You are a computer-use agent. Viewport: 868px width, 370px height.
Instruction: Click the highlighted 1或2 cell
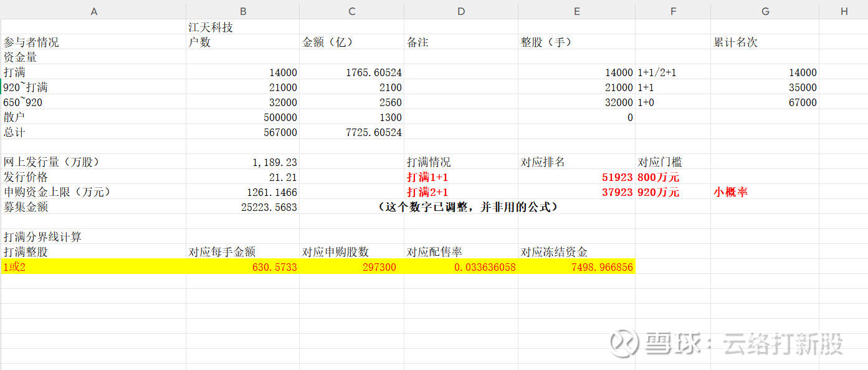point(93,266)
